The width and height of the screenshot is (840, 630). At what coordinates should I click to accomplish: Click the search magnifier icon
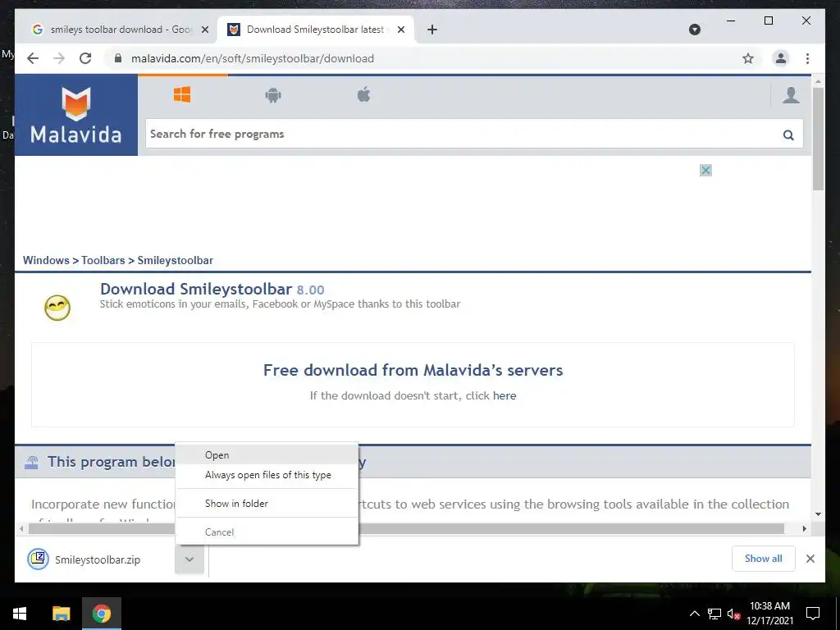[788, 135]
